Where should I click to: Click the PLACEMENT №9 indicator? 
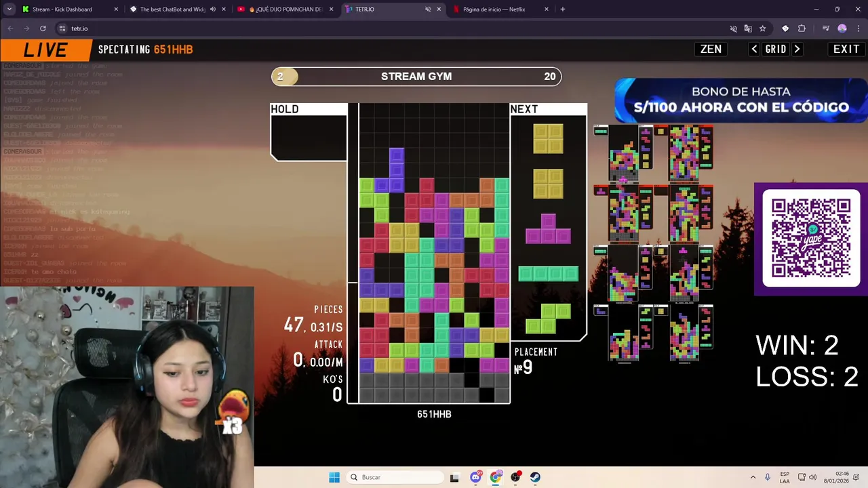536,361
